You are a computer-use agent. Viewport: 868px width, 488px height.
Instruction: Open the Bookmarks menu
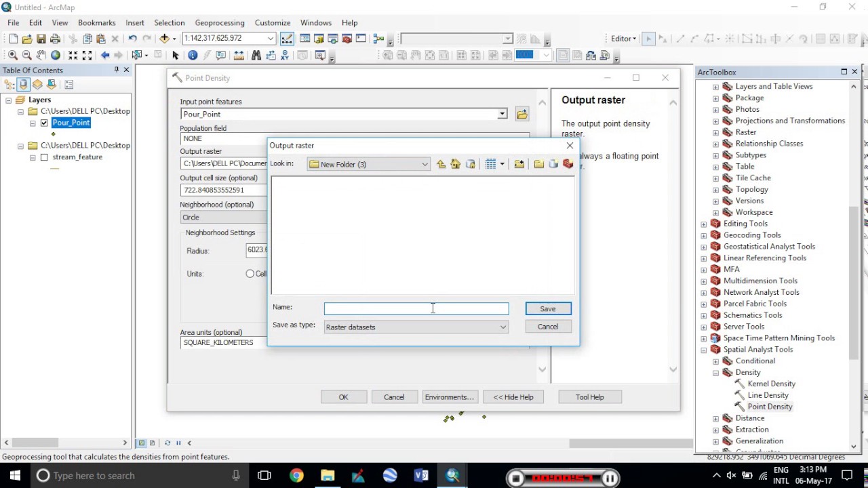pyautogui.click(x=96, y=22)
